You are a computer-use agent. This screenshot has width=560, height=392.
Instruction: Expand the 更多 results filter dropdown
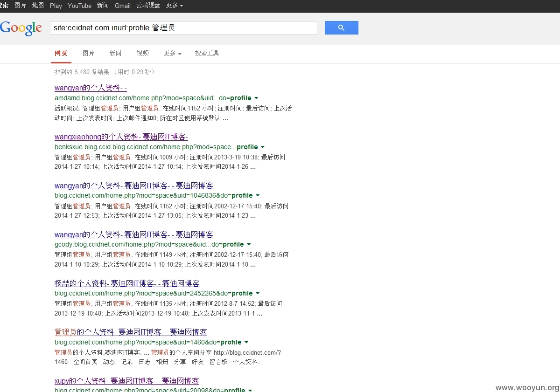click(x=172, y=54)
